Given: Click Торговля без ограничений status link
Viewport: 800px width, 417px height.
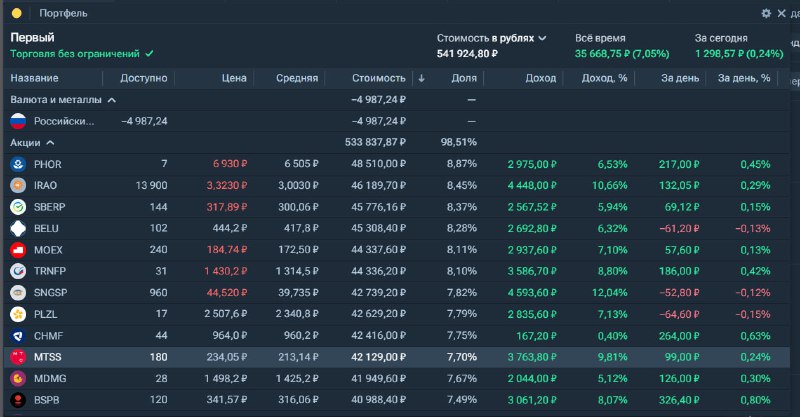Looking at the screenshot, I should pos(74,54).
